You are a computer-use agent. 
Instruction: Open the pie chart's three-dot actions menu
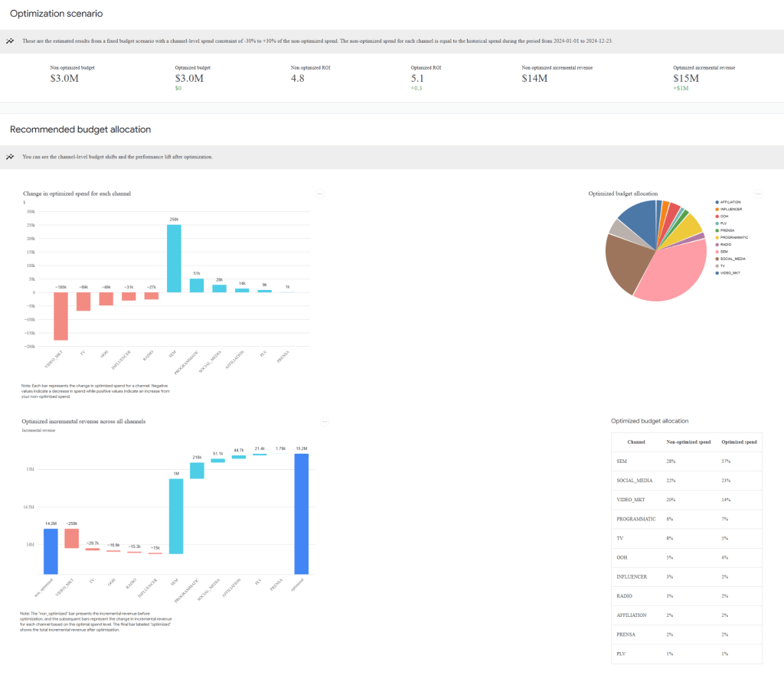758,194
